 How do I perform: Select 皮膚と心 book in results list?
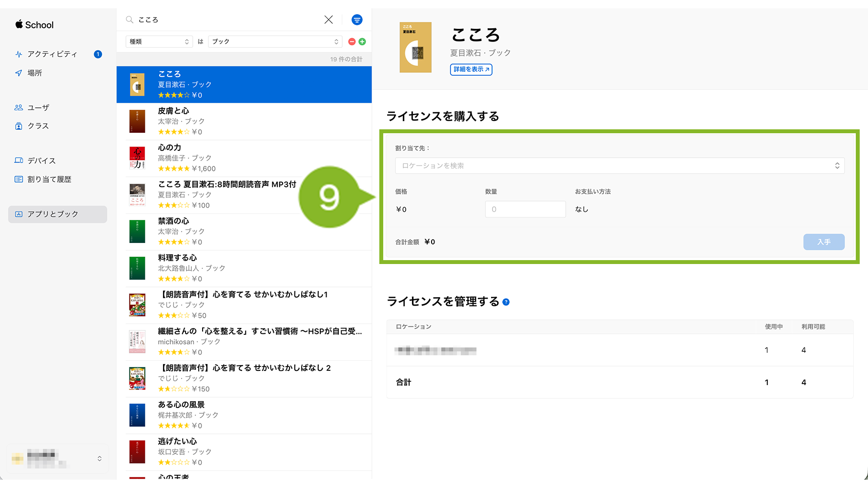244,122
